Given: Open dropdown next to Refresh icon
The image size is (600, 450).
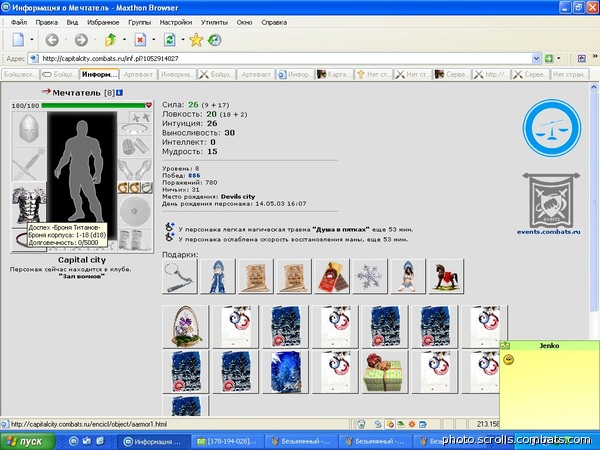Looking at the screenshot, I should coord(183,39).
